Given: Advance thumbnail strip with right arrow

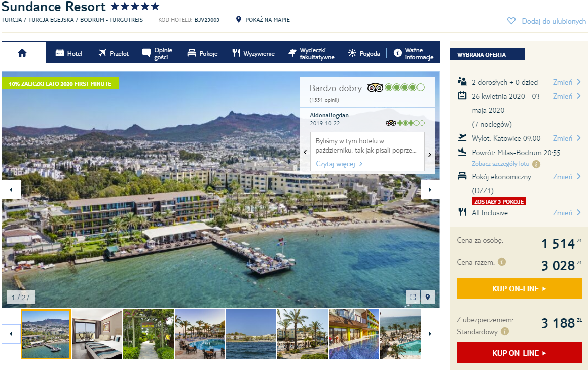Looking at the screenshot, I should [x=430, y=334].
